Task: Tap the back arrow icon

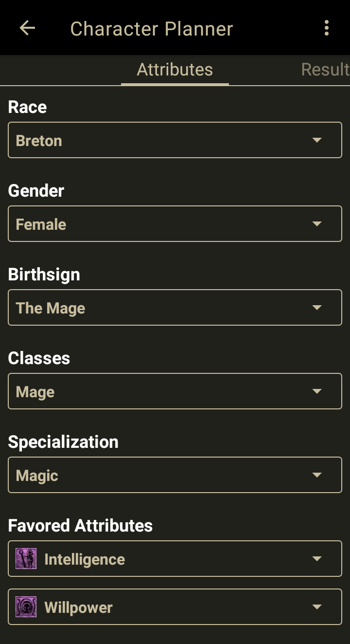Action: [27, 28]
